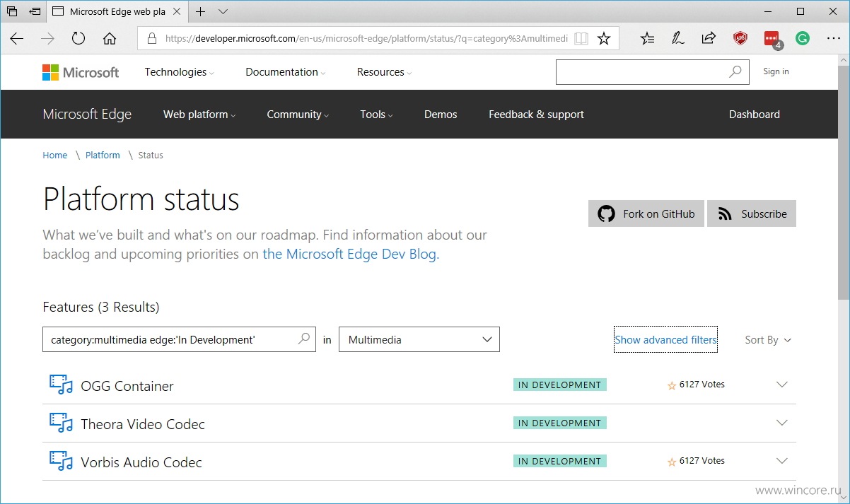Screen dimensions: 850x504
Task: Expand the OGG Container row details
Action: click(781, 385)
